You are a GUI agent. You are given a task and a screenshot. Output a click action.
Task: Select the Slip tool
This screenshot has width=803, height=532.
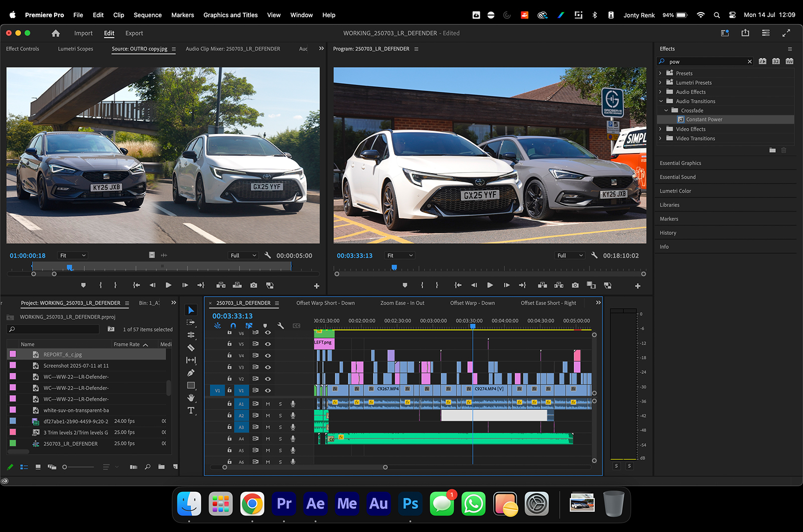[x=191, y=360]
